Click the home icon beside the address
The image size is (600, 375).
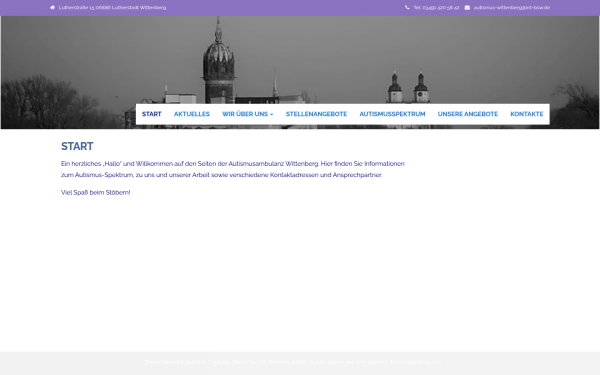click(x=52, y=8)
